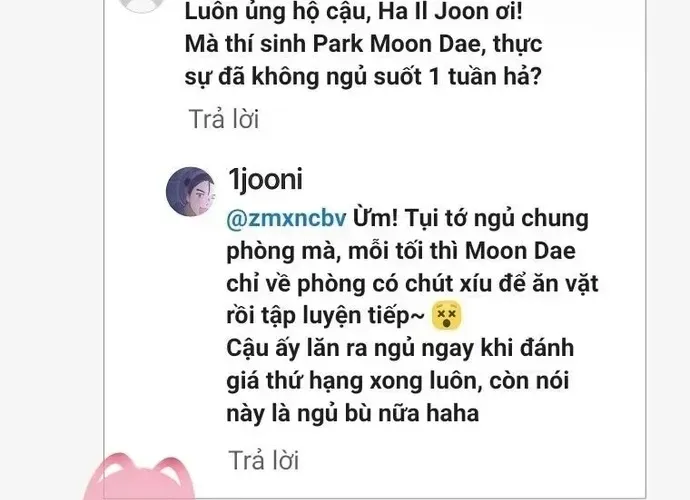Click the line "phòng mà, mỗi tối thì Moon Dae"
Viewport: 690px width, 500px height.
pos(401,251)
